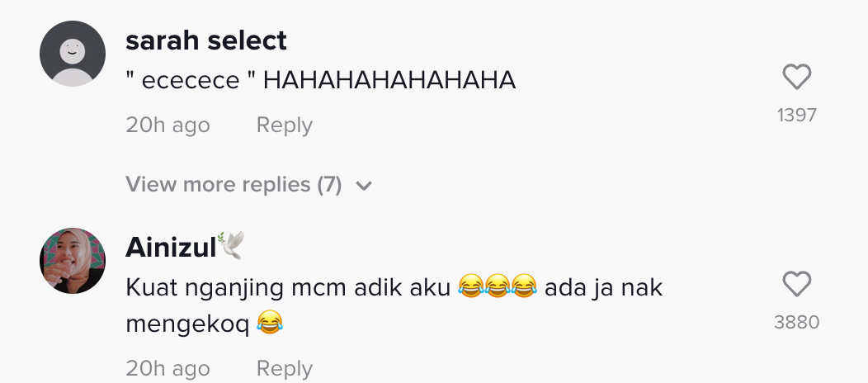Select the 'ececece HAHAHAHAHAHAHA' comment text
868x383 pixels.
click(x=321, y=81)
